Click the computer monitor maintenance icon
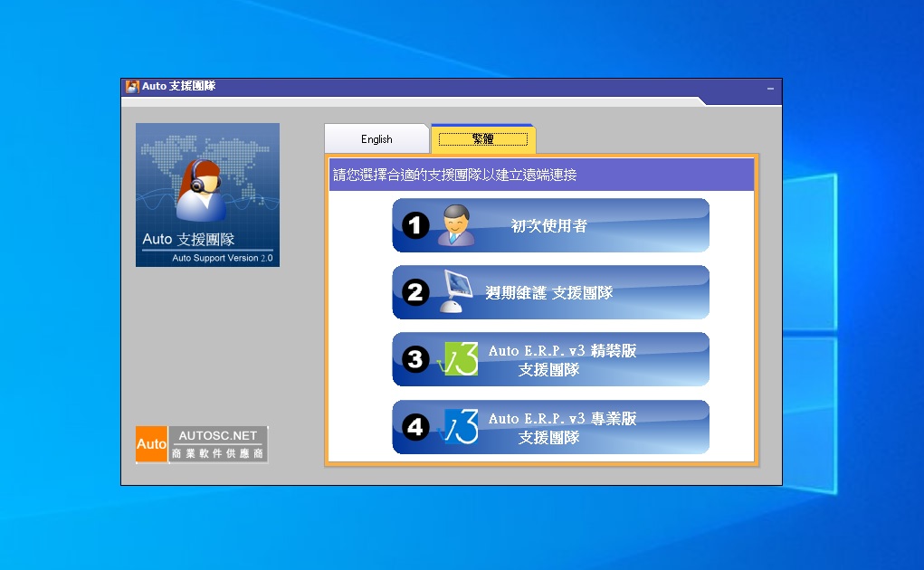Image resolution: width=924 pixels, height=570 pixels. pyautogui.click(x=456, y=291)
